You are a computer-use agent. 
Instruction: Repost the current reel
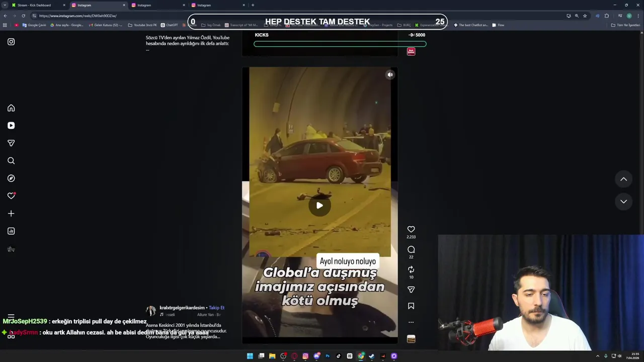[411, 269]
